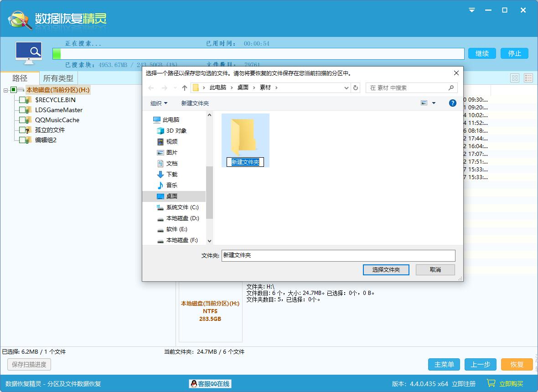The width and height of the screenshot is (538, 392).
Task: Expand chevron after 此电脑 in path
Action: point(232,88)
